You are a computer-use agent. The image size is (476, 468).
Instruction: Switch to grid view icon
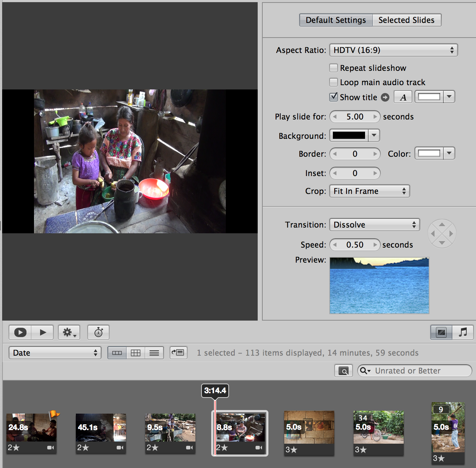(136, 353)
